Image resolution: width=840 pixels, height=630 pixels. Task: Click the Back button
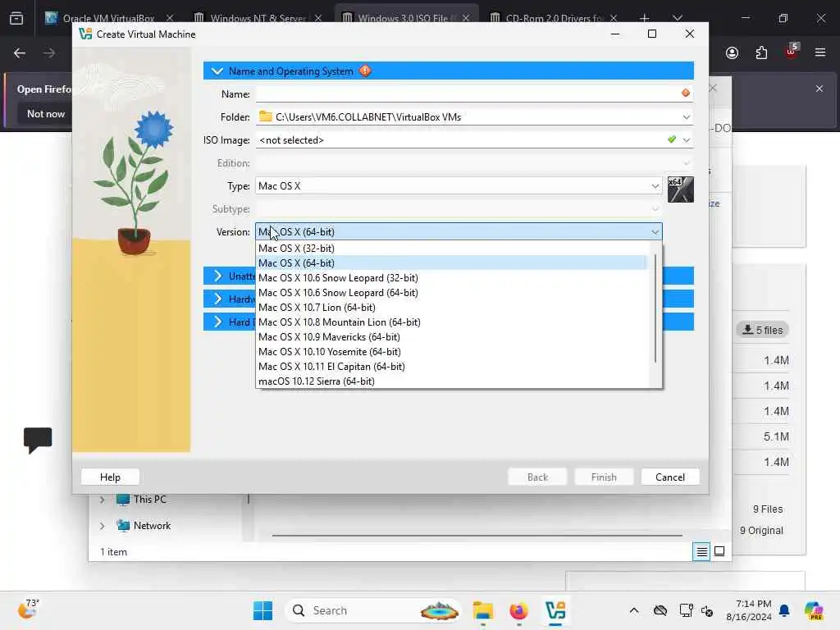(x=537, y=477)
